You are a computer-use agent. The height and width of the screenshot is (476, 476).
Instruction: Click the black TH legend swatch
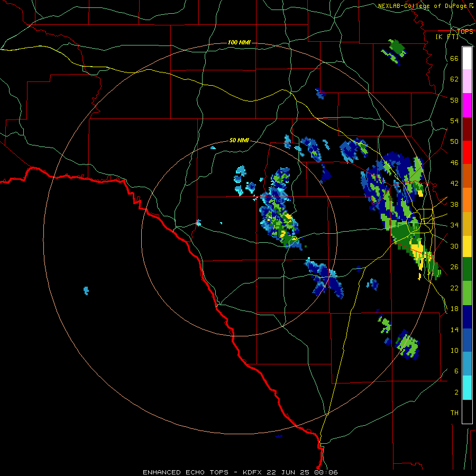pyautogui.click(x=467, y=411)
